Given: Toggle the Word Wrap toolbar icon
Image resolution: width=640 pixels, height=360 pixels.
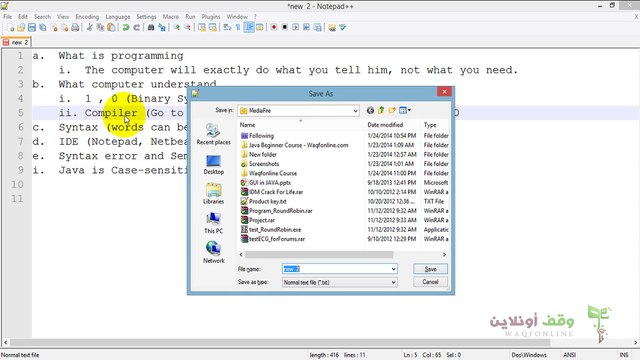Looking at the screenshot, I should (227, 28).
